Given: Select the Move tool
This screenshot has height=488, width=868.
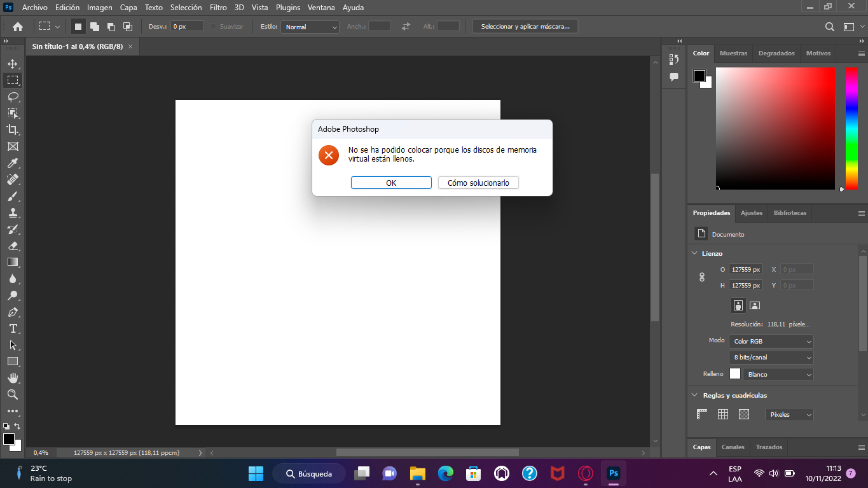Looking at the screenshot, I should point(12,64).
